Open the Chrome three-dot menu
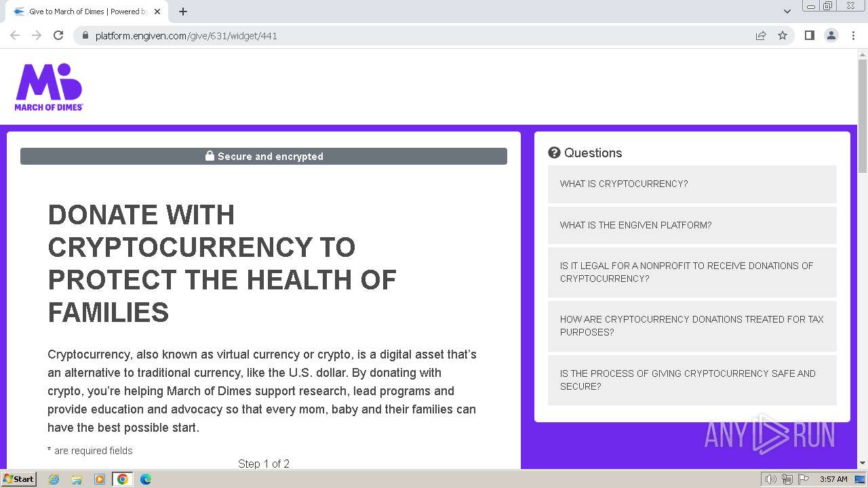 pos(853,35)
